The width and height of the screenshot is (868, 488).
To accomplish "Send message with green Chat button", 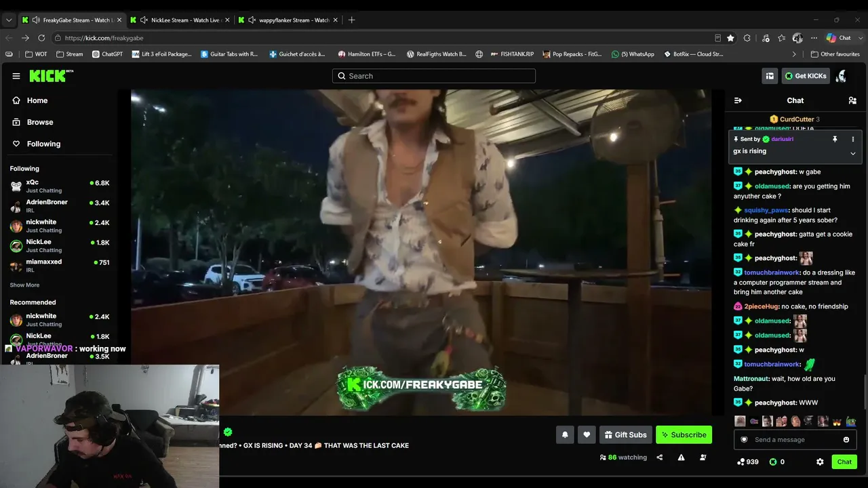I will point(844,462).
